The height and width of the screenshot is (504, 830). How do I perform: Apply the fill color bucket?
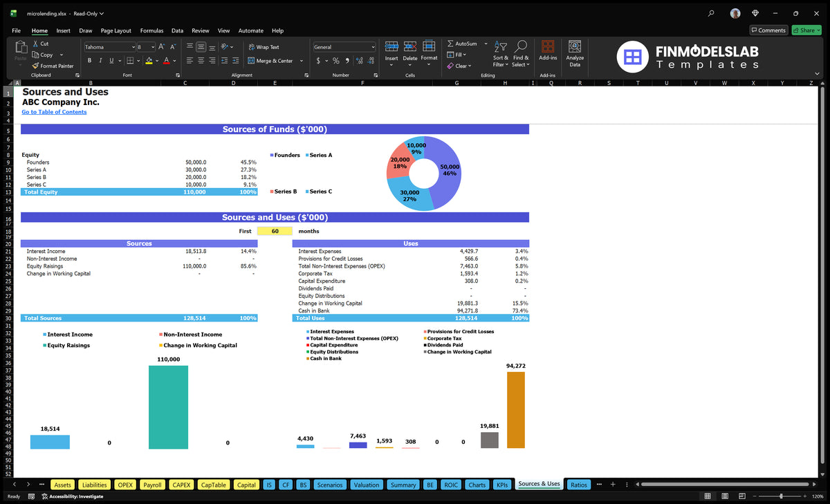coord(149,60)
